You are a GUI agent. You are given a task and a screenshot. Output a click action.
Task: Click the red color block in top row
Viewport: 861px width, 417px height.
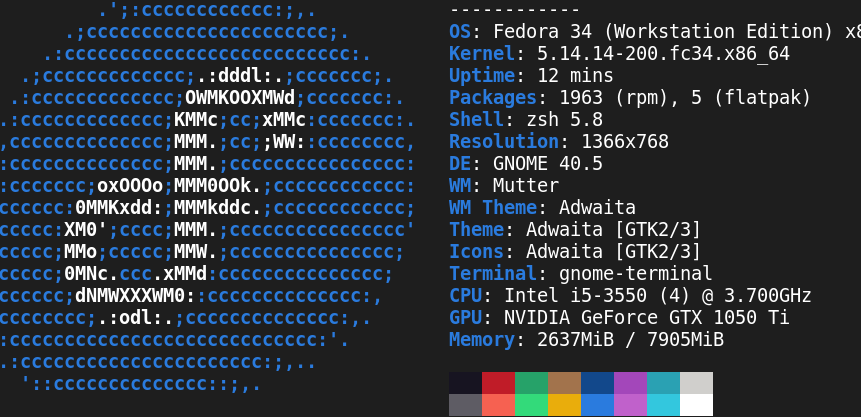[x=499, y=383]
